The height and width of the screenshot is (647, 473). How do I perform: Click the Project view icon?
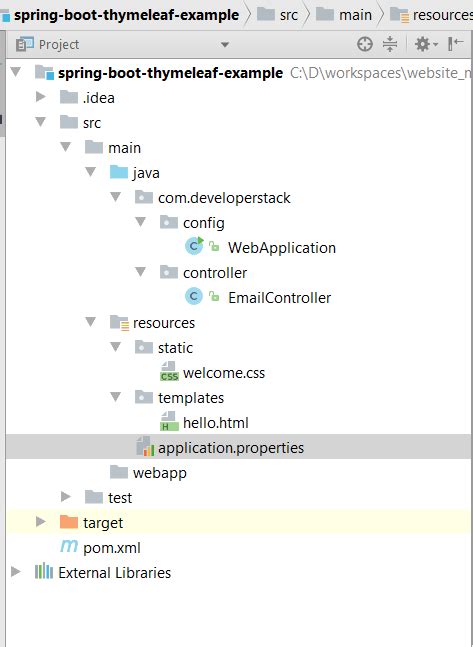[24, 44]
